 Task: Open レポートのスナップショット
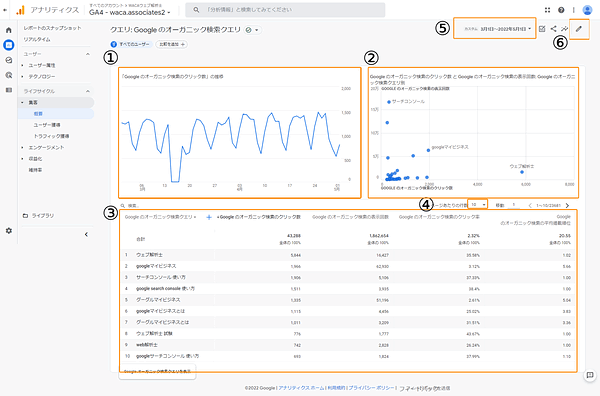[52, 28]
